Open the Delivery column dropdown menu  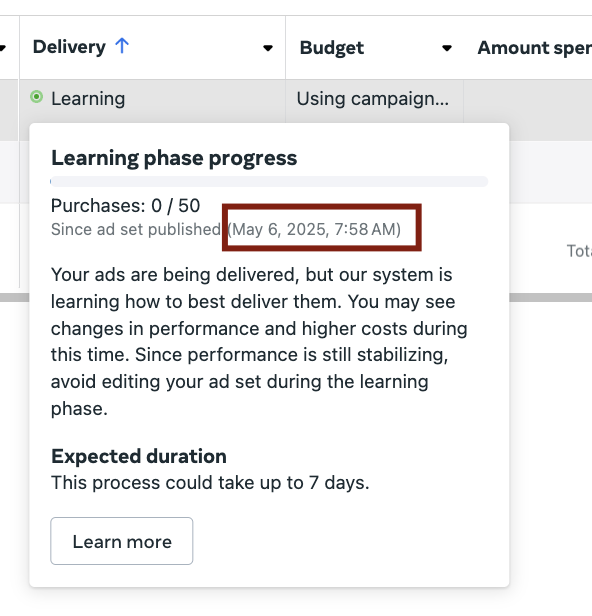(268, 48)
